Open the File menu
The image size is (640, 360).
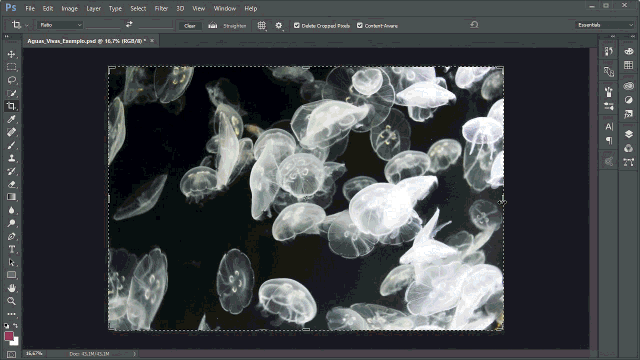tap(30, 8)
